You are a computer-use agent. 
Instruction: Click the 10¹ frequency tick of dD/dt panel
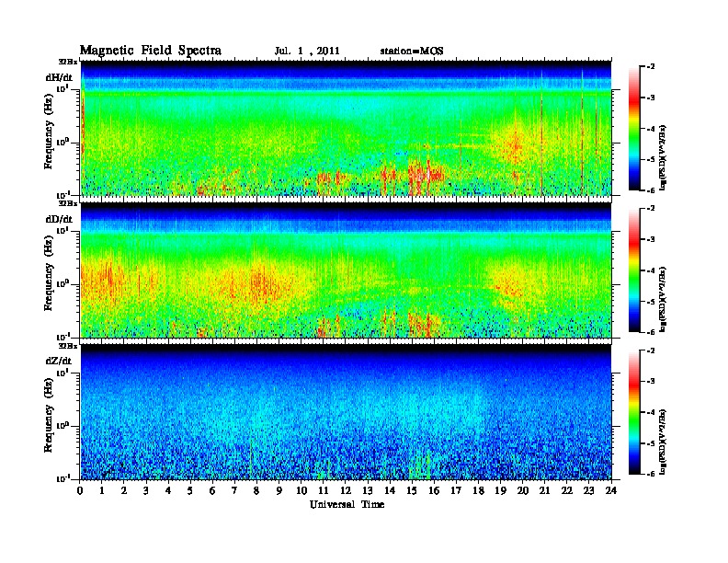63,230
